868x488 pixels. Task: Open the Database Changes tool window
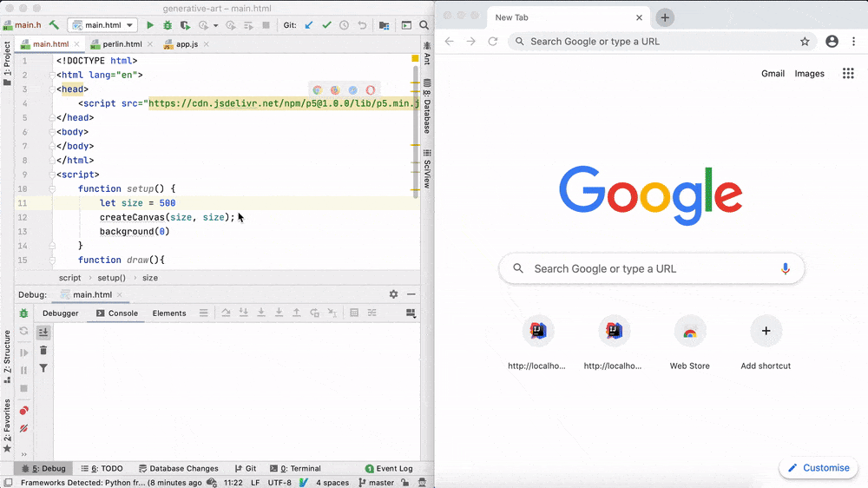pos(178,468)
